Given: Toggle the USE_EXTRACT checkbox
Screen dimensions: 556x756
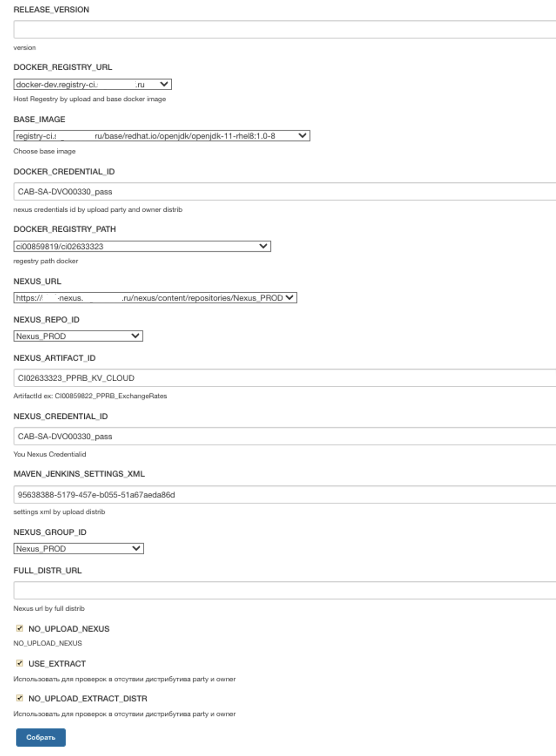Looking at the screenshot, I should [x=20, y=663].
